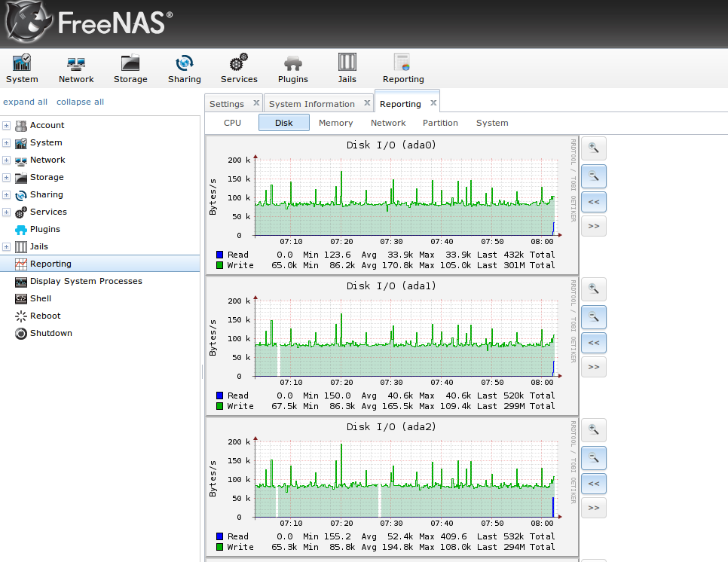Zoom in on the ada0 graph
This screenshot has width=728, height=562.
point(594,148)
